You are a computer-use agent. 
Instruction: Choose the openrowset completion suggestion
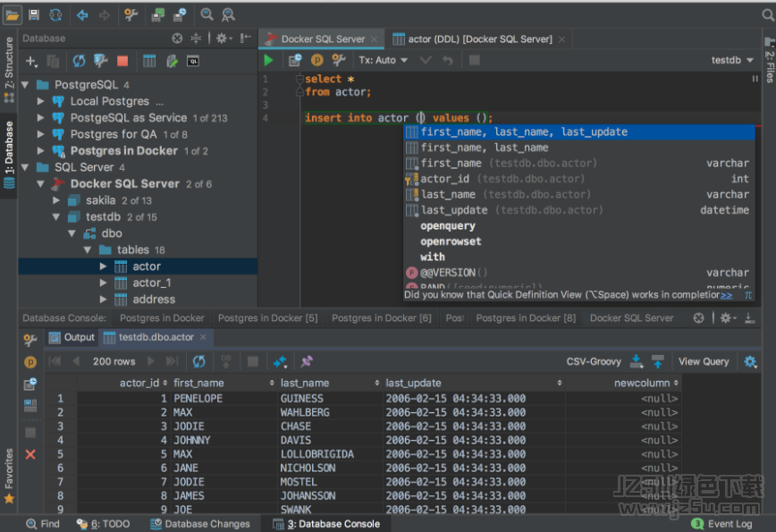pyautogui.click(x=579, y=241)
